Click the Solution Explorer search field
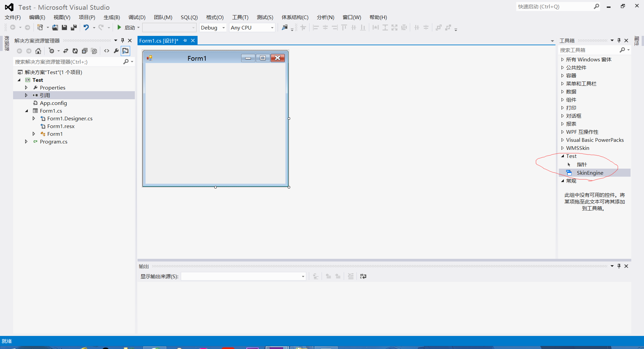The image size is (644, 349). pos(68,62)
